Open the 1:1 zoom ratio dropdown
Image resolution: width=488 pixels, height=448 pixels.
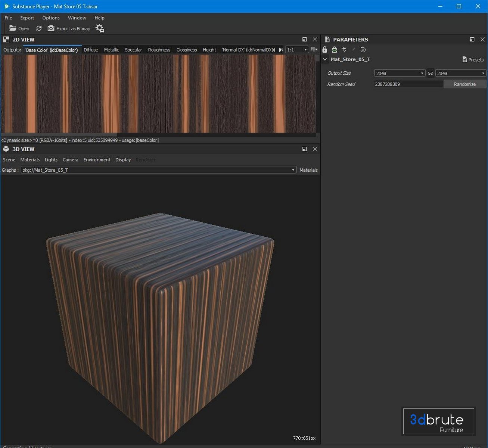pyautogui.click(x=297, y=50)
